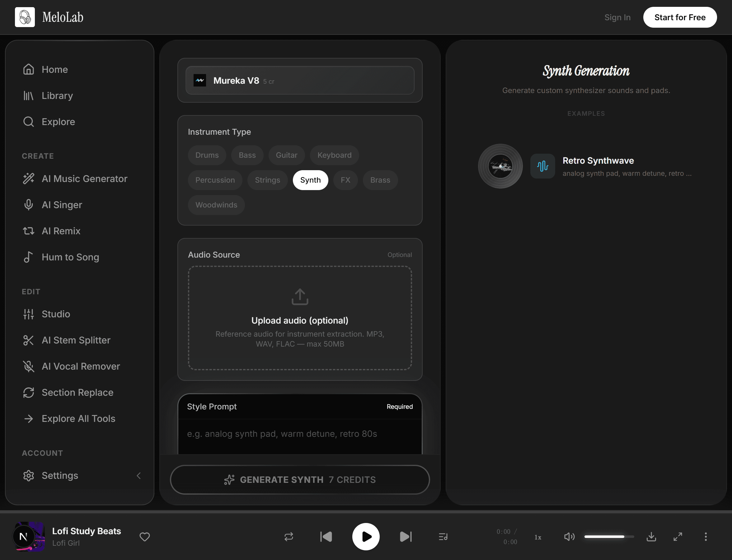This screenshot has width=732, height=560.
Task: Select Keyboard instrument type
Action: pyautogui.click(x=335, y=155)
